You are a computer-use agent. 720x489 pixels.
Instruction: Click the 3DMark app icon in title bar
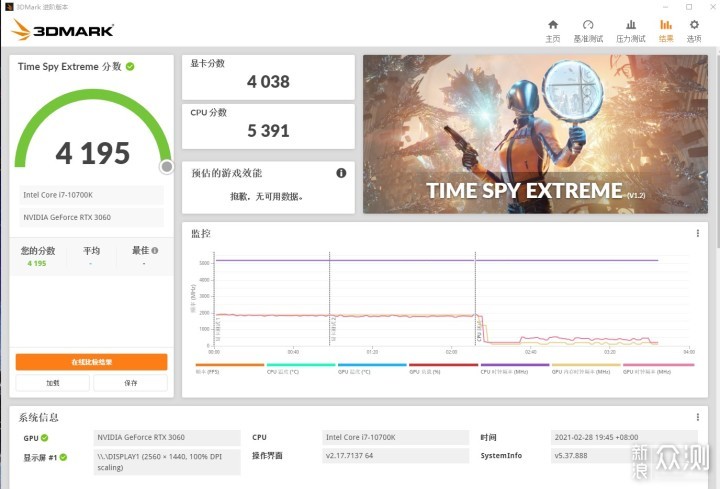[x=9, y=7]
